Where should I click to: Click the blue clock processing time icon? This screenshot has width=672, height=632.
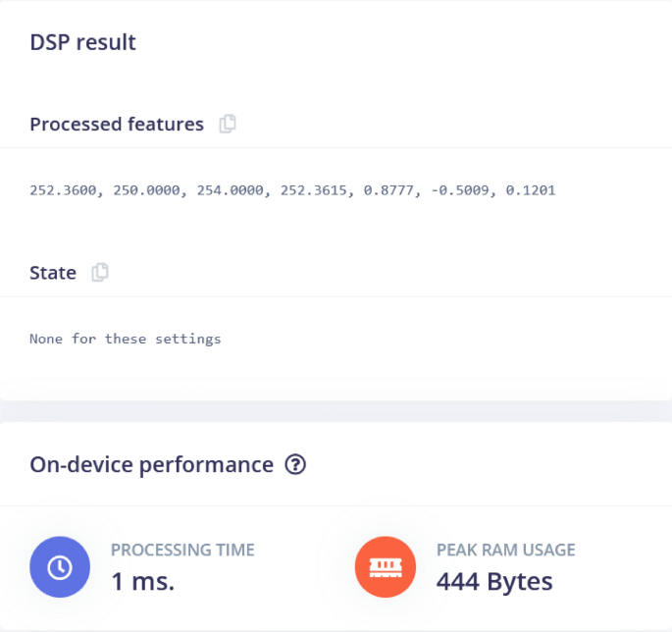click(60, 567)
